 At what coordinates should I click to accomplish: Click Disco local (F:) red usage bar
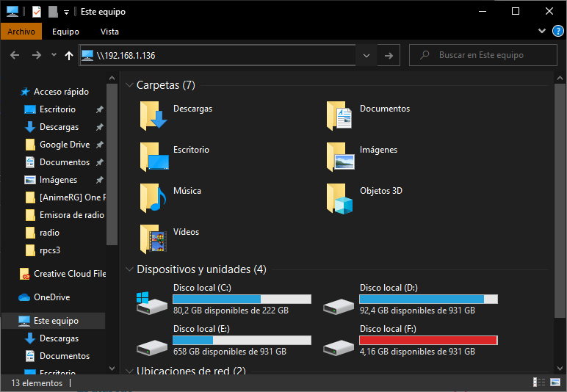point(428,340)
